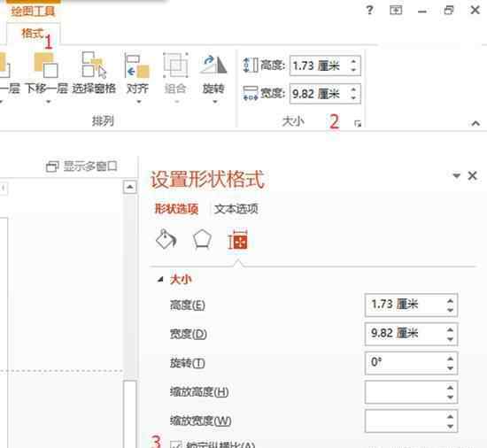Click the 旋转 rotate icon

pos(213,65)
